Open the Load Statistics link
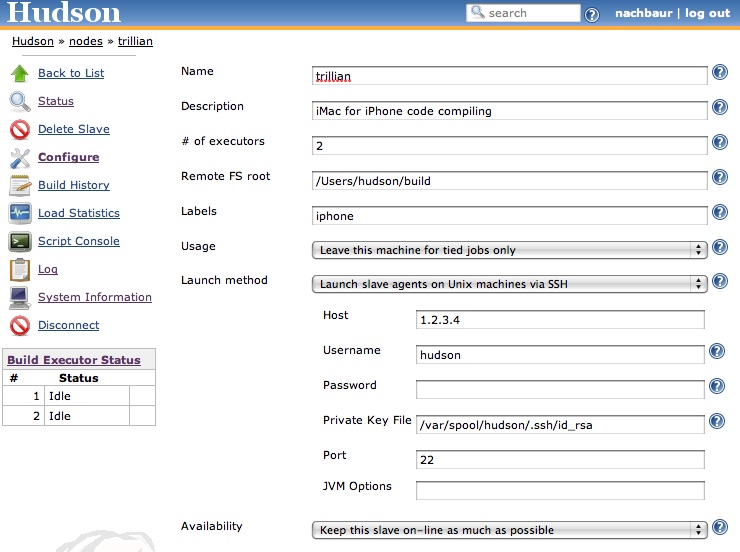Screen dimensions: 740x552 pyautogui.click(x=79, y=213)
